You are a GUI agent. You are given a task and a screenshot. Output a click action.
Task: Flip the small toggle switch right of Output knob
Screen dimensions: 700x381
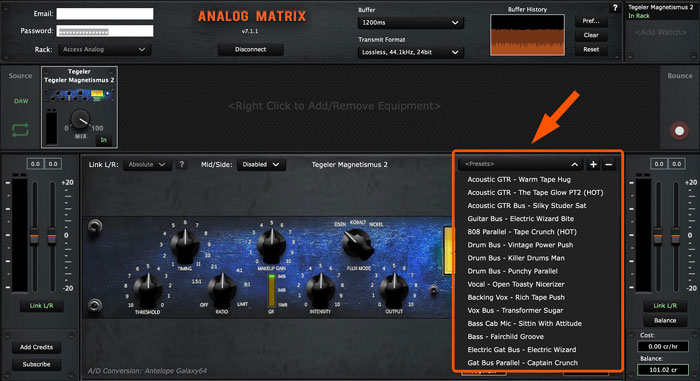pos(433,290)
